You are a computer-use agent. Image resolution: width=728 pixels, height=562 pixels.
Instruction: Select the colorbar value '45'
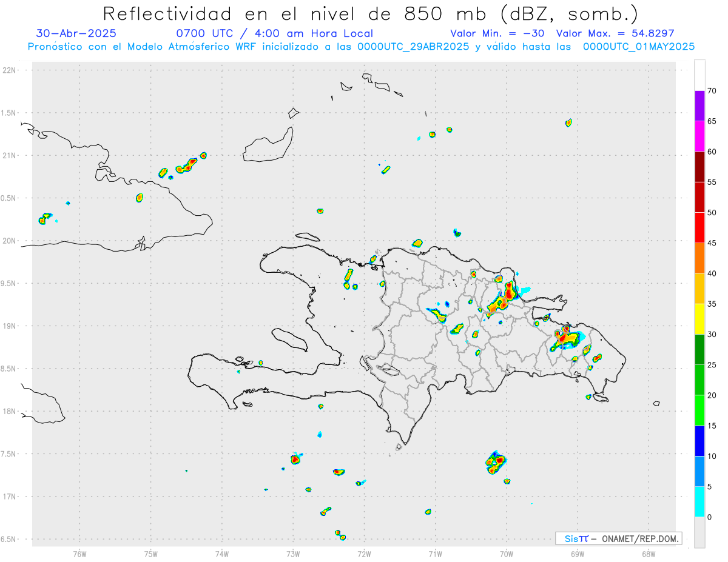coord(712,243)
